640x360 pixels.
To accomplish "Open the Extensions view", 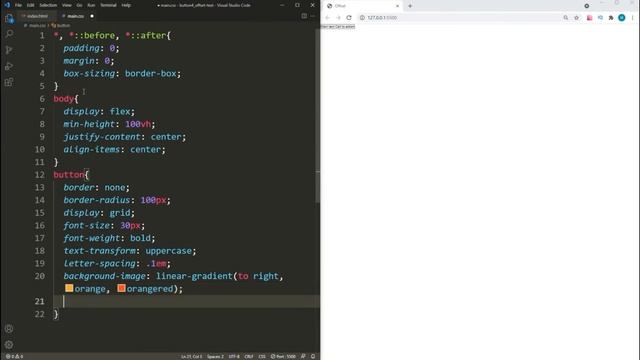I will 9,82.
